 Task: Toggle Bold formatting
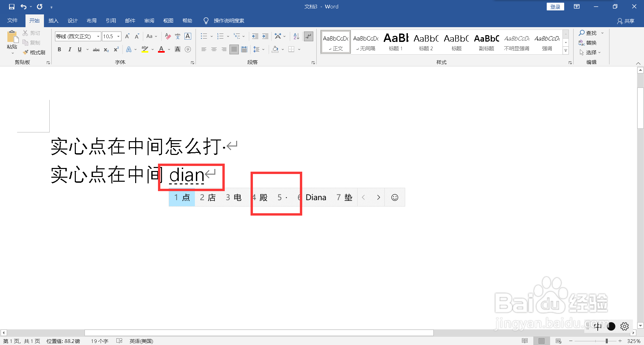point(59,49)
